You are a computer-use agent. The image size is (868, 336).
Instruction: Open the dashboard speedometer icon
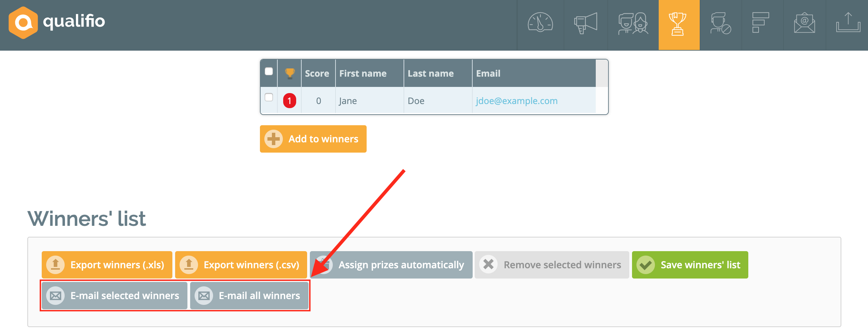tap(540, 23)
